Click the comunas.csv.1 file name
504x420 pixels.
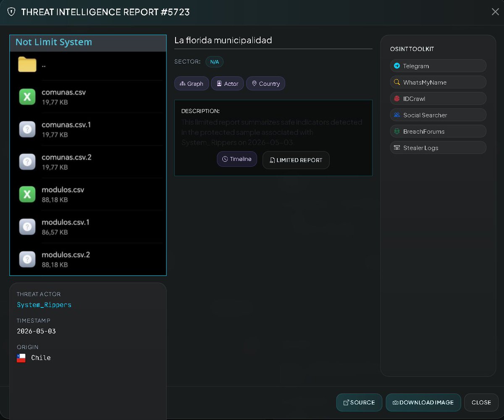(x=66, y=125)
